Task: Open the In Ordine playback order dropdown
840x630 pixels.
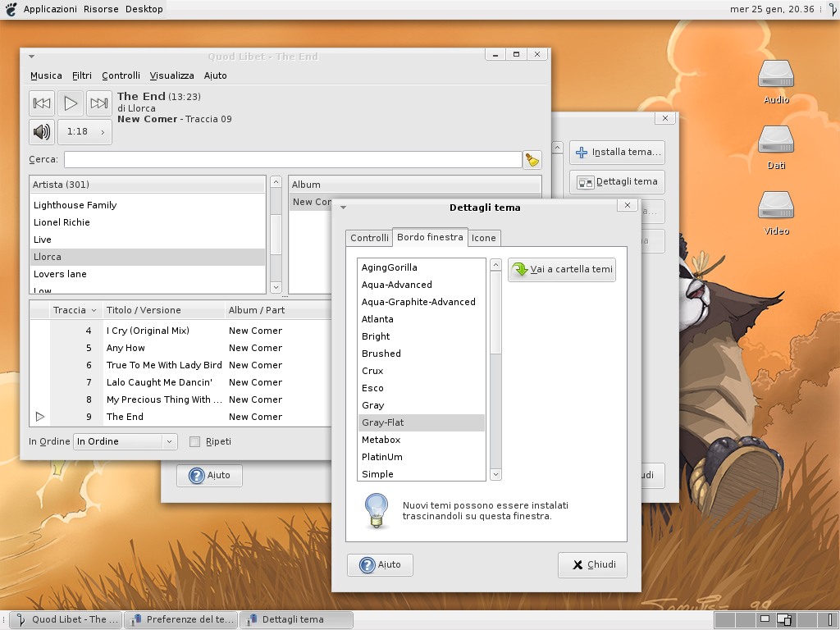Action: tap(125, 441)
